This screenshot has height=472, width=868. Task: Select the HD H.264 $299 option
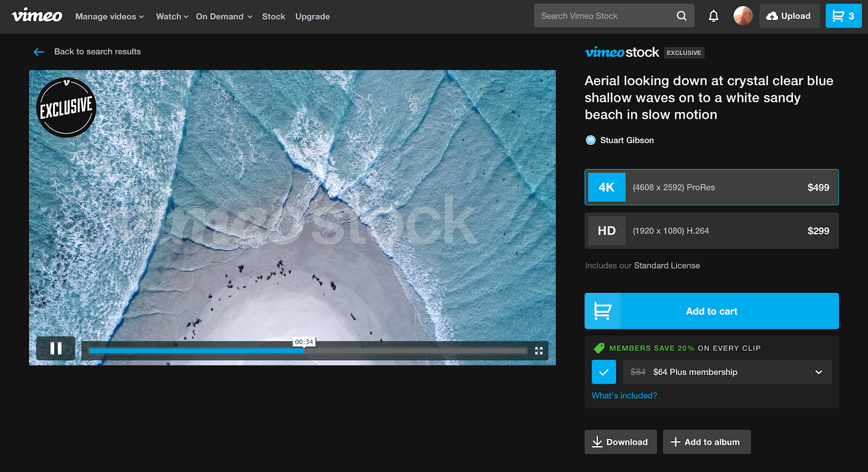coord(711,231)
